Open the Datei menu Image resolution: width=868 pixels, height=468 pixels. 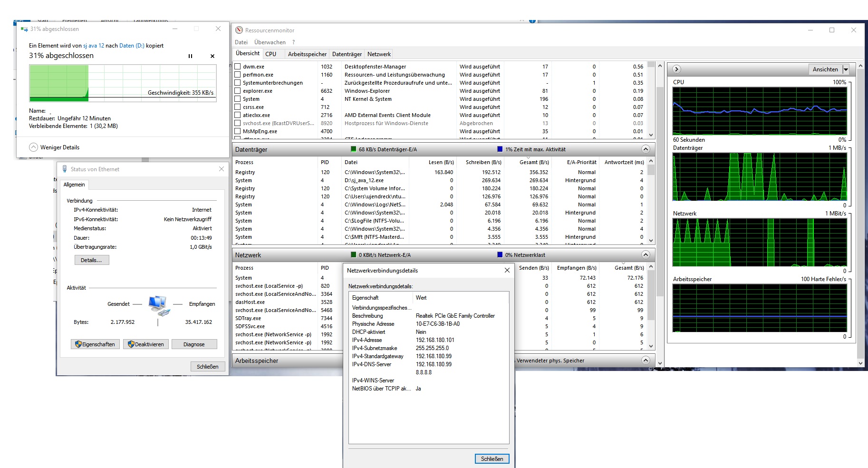241,42
